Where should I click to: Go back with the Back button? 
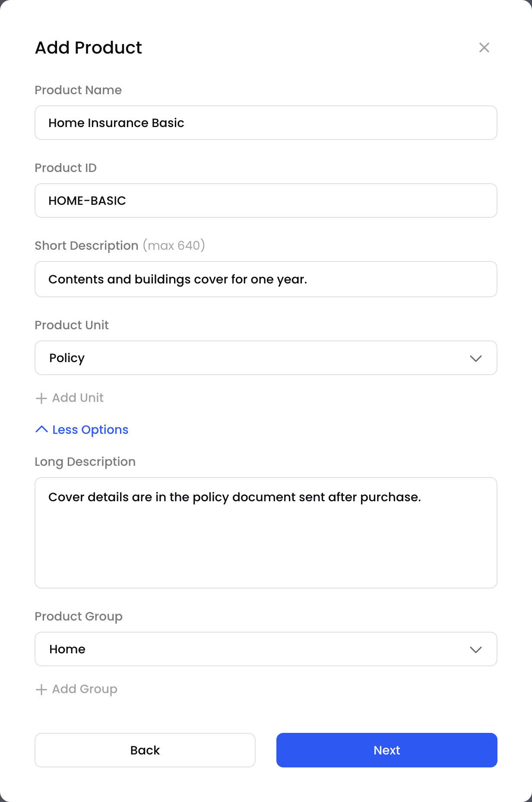[145, 750]
